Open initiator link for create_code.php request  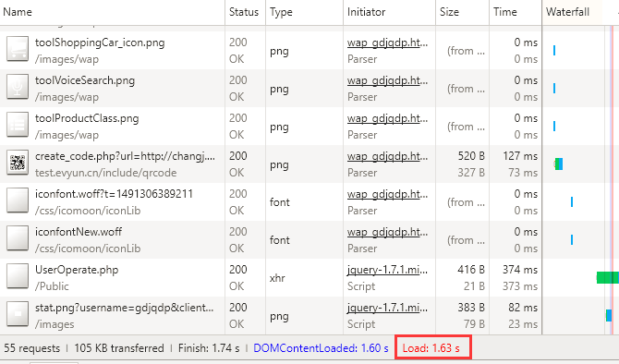coord(387,156)
